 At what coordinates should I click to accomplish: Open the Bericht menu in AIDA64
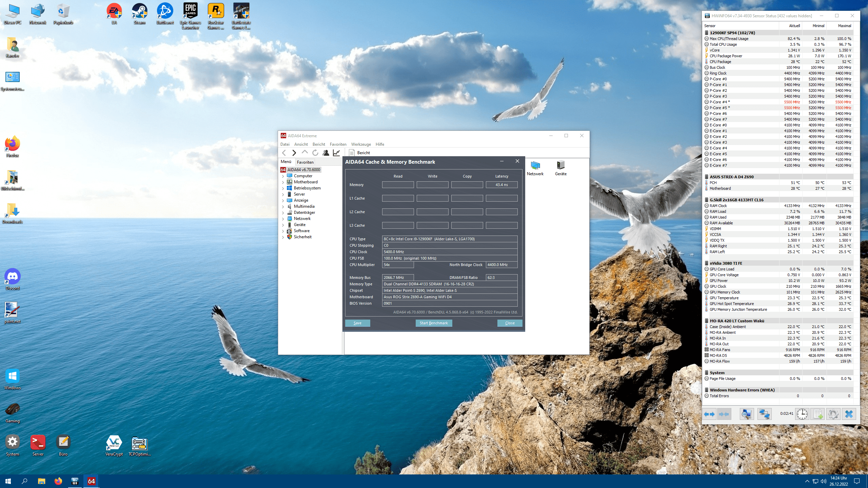pos(319,144)
